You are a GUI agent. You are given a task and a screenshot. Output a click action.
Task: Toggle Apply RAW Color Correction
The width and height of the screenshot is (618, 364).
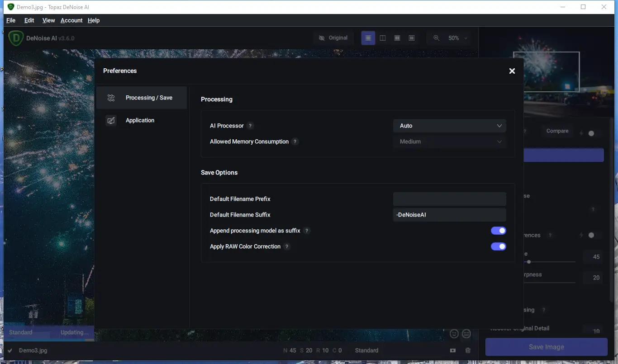499,246
